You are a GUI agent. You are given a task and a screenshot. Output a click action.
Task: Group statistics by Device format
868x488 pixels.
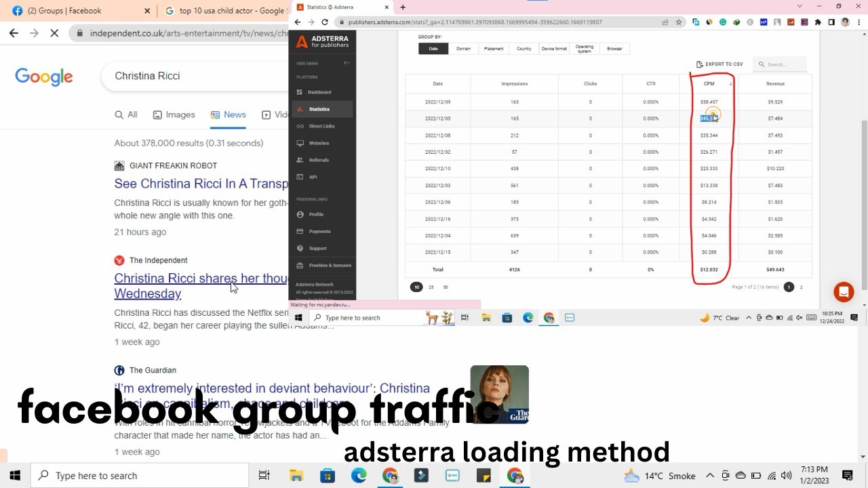point(554,49)
